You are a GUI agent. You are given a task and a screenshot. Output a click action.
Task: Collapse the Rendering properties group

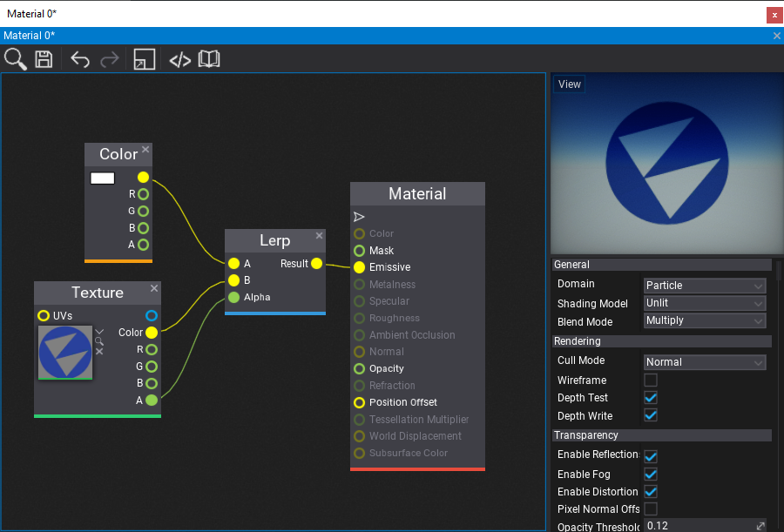click(x=661, y=341)
